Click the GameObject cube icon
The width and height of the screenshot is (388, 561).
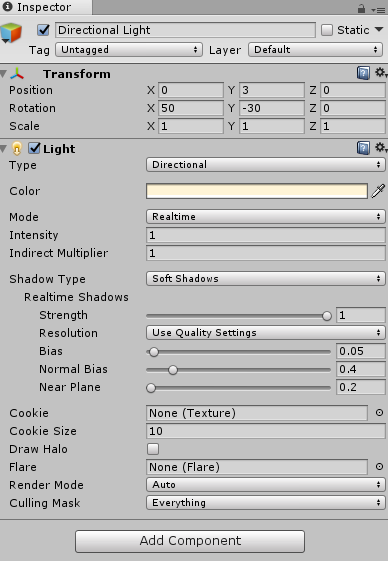[x=11, y=33]
